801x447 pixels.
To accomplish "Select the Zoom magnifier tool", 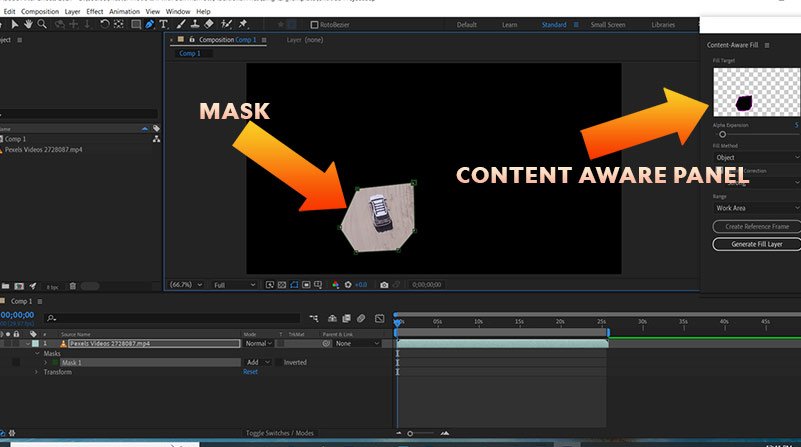I will [x=42, y=24].
